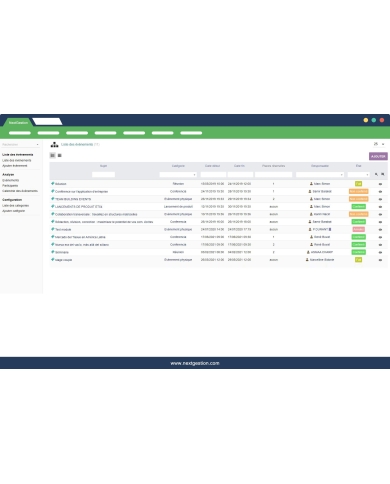Image resolution: width=390 pixels, height=484 pixels.
Task: Open Ajouter événement link in sidebar
Action: (15, 166)
